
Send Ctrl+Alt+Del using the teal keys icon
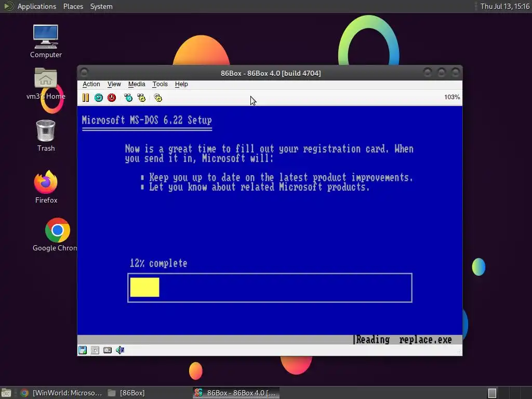pyautogui.click(x=128, y=98)
